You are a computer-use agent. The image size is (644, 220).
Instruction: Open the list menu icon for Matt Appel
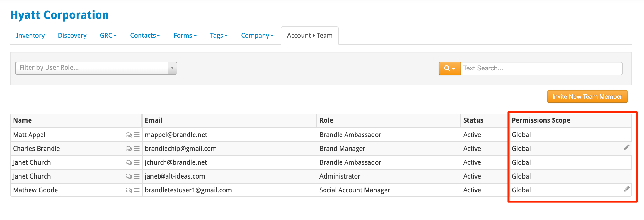point(137,135)
